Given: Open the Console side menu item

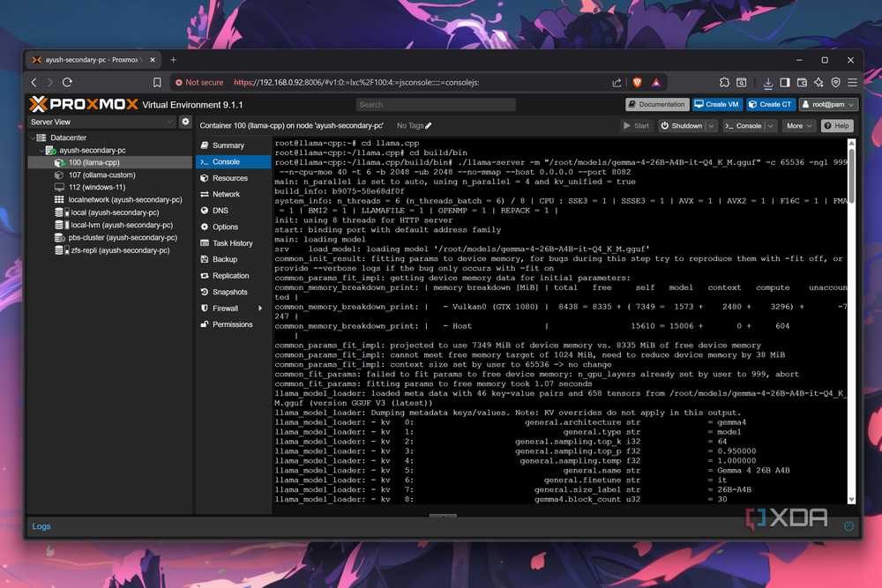Looking at the screenshot, I should tap(233, 161).
